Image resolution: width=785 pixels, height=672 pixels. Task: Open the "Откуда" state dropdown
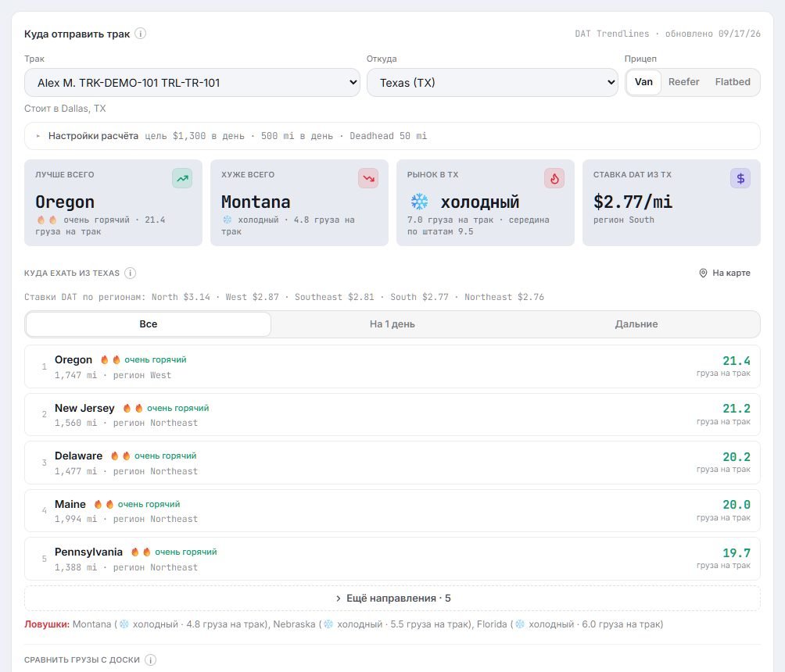click(493, 83)
